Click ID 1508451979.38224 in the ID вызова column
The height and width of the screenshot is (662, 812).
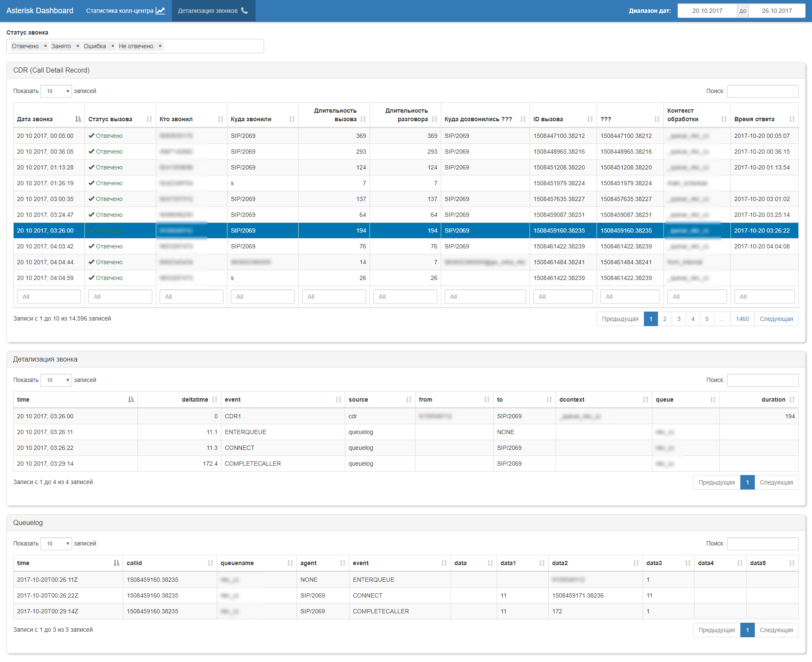(559, 183)
